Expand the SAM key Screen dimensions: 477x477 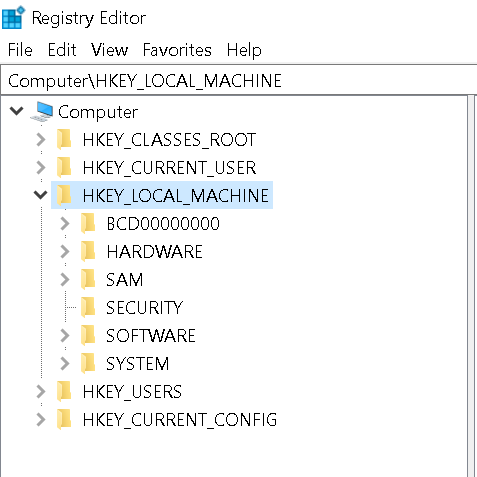pos(65,280)
